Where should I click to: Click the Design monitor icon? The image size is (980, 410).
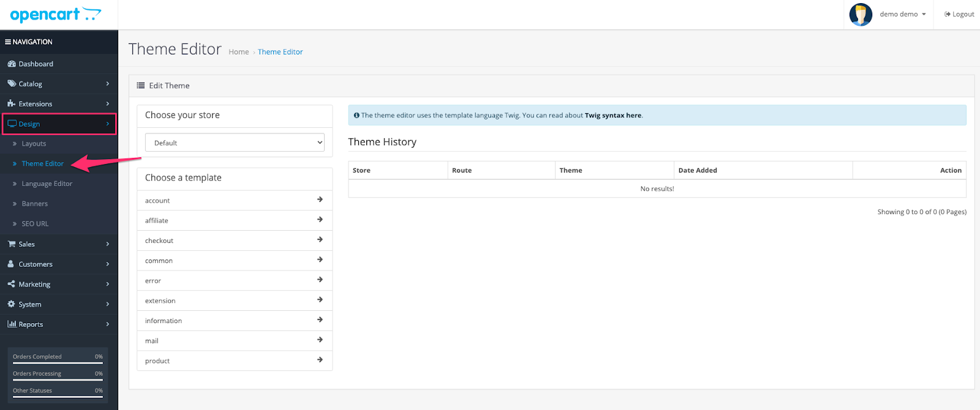point(12,124)
